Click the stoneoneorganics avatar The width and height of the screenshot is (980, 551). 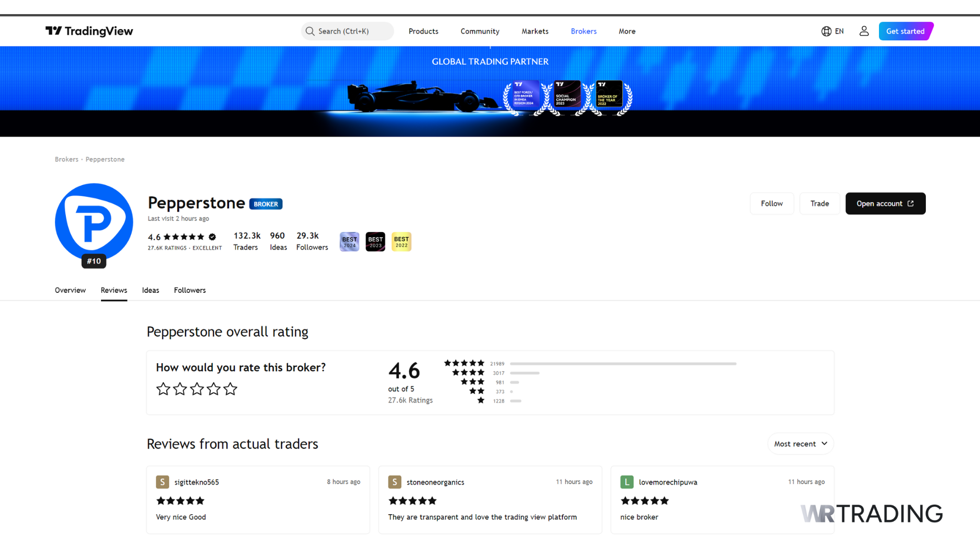tap(395, 482)
